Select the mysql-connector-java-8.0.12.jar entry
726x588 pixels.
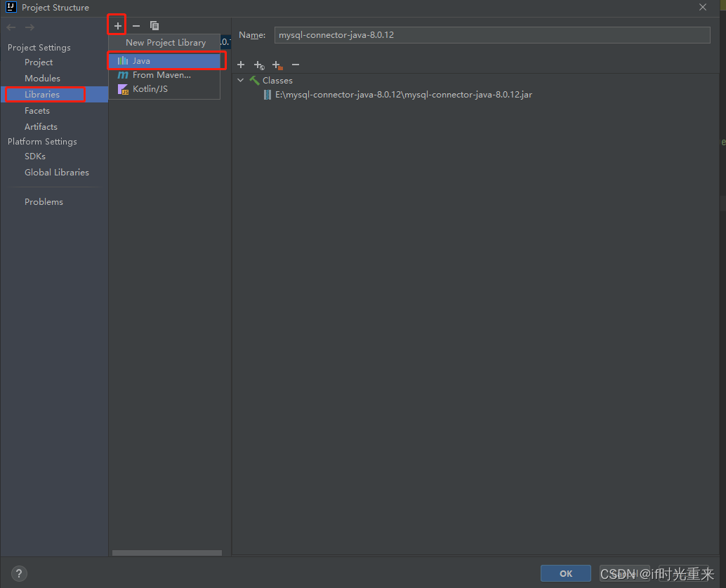[403, 95]
